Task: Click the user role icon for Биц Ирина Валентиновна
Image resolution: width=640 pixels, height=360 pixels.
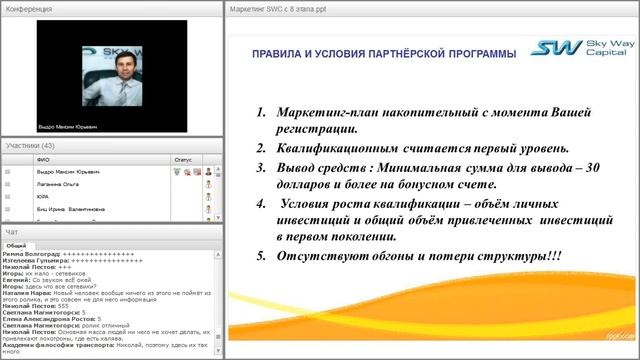Action: 209,209
